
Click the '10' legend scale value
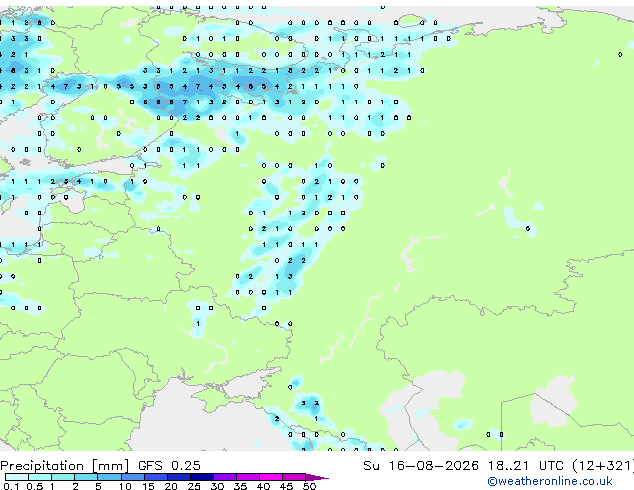pyautogui.click(x=125, y=486)
